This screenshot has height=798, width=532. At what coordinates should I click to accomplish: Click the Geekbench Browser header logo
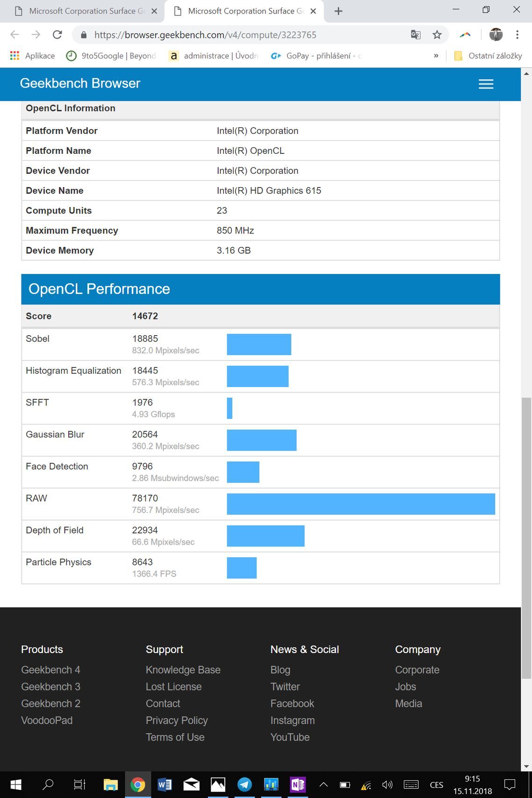(80, 83)
